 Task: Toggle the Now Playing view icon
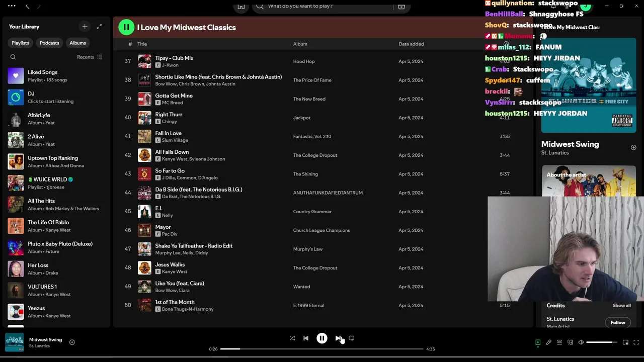pos(538,342)
